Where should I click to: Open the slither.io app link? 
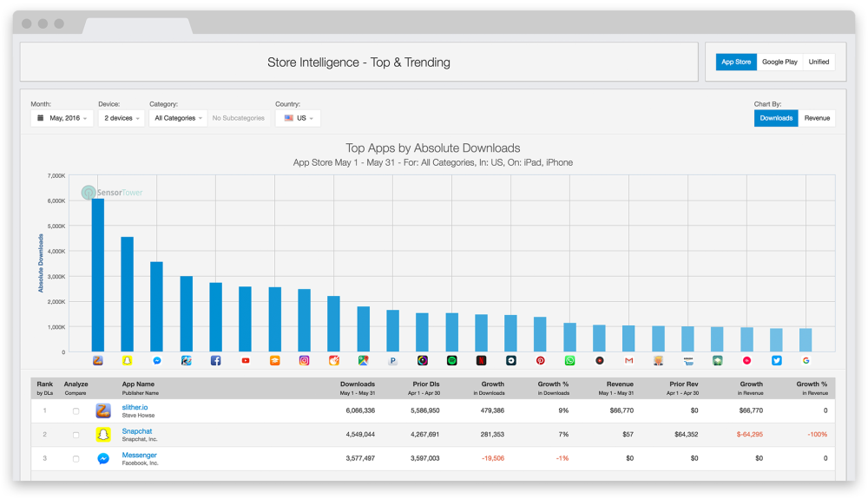click(x=137, y=407)
